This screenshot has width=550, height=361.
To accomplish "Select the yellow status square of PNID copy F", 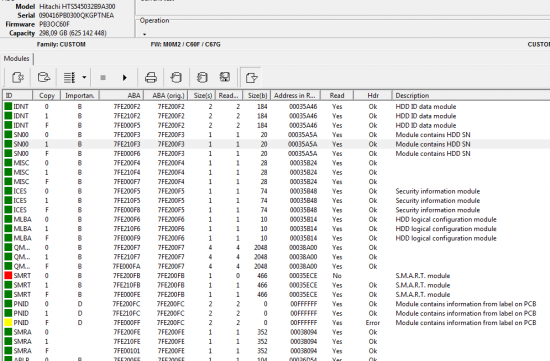I will pos(8,323).
